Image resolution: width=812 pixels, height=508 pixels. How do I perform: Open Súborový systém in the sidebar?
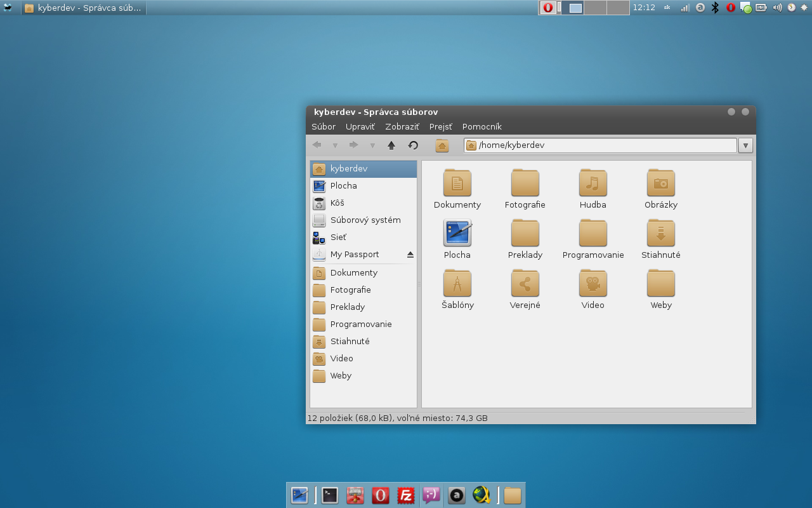[363, 220]
